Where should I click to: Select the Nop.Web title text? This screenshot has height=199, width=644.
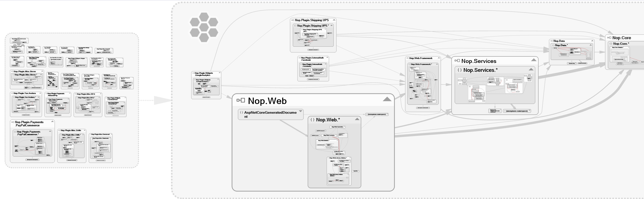267,101
